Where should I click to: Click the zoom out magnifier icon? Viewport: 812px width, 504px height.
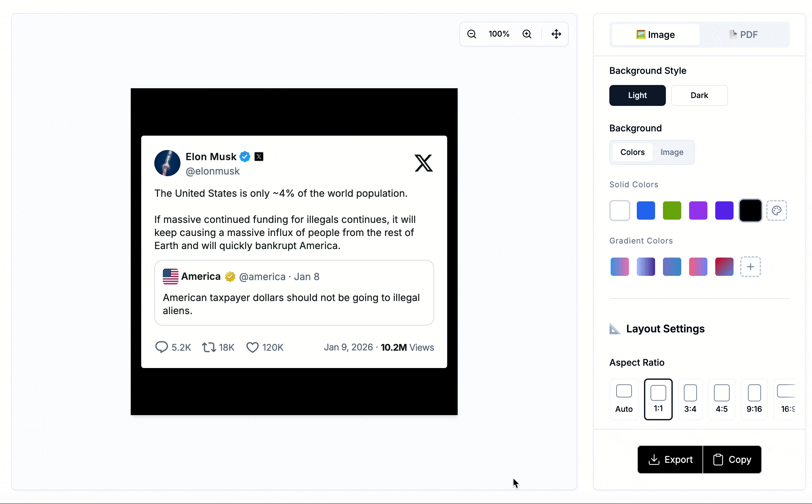471,34
